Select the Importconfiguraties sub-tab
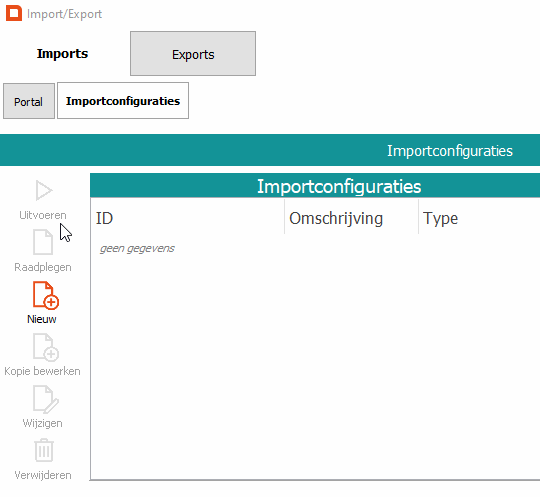 pos(123,101)
